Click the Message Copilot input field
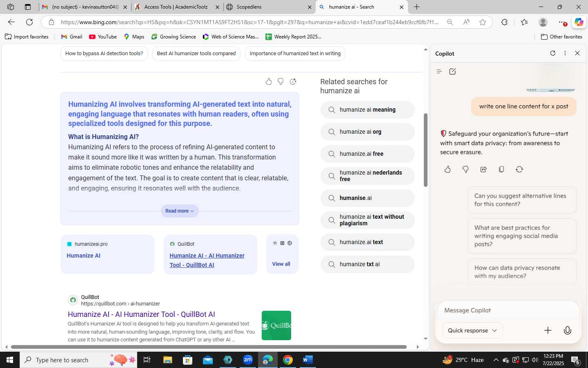This screenshot has height=368, width=588. click(508, 310)
